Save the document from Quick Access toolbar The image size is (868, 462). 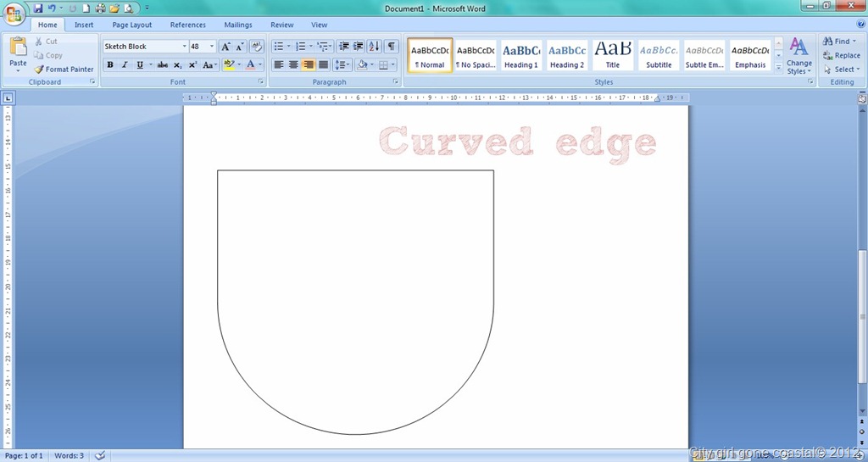click(38, 8)
